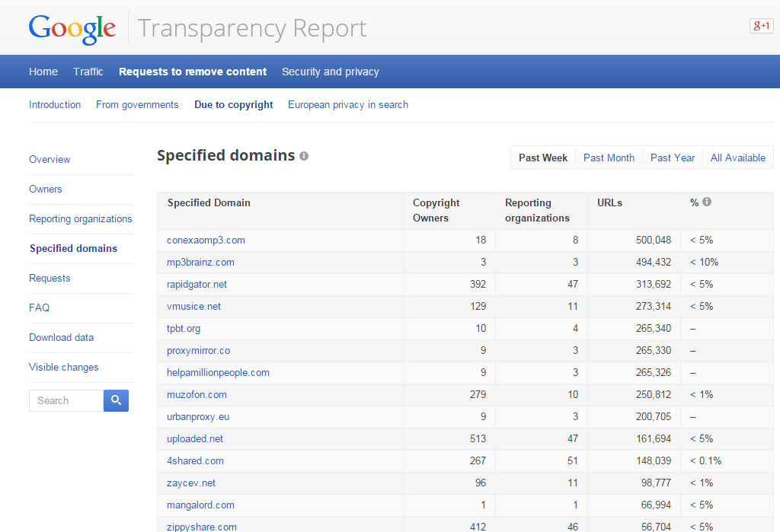Open the conexaomp3.com domain link

206,240
